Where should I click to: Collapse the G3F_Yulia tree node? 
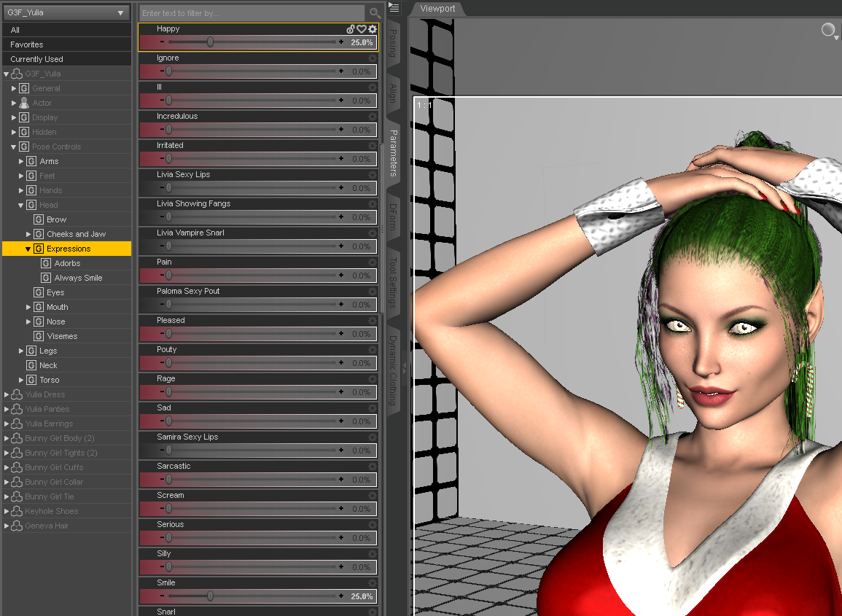pos(7,74)
